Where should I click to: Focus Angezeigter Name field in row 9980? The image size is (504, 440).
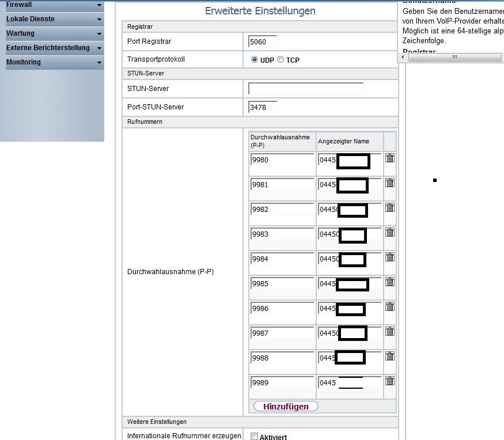[350, 160]
